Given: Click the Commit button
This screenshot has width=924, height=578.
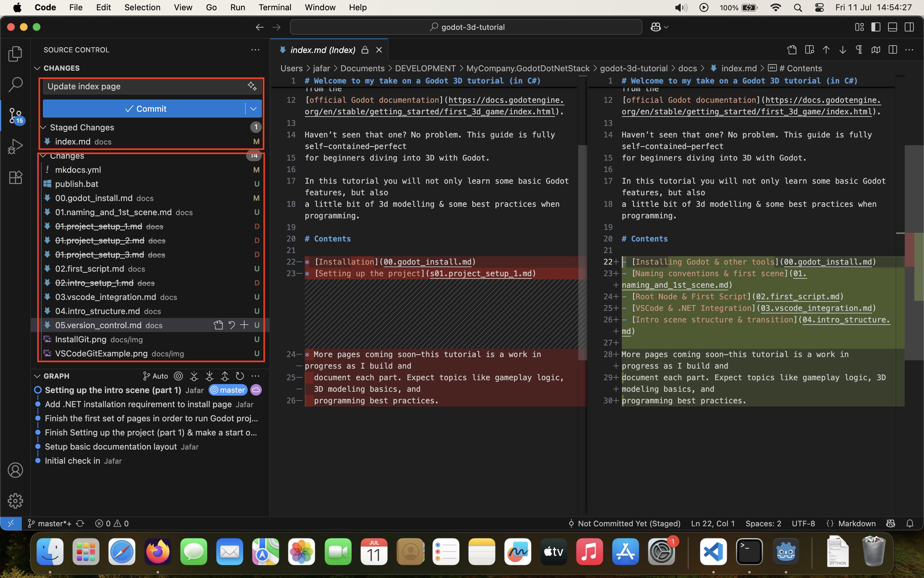Looking at the screenshot, I should pos(144,109).
